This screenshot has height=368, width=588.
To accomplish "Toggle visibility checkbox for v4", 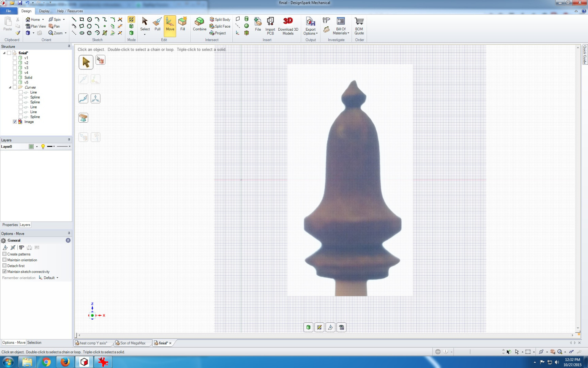I will (x=15, y=73).
